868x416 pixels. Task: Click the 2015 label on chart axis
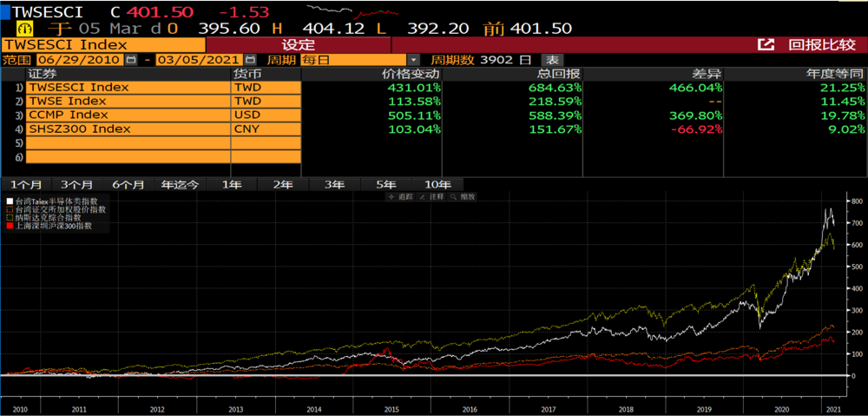pos(391,409)
